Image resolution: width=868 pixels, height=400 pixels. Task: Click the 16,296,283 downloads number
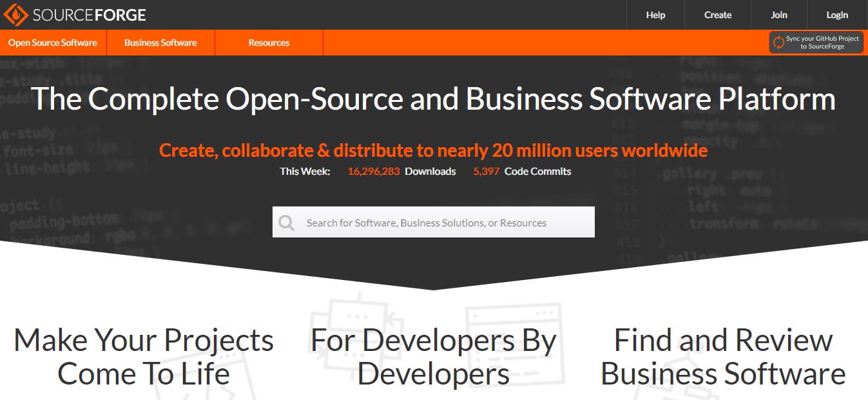click(x=374, y=172)
